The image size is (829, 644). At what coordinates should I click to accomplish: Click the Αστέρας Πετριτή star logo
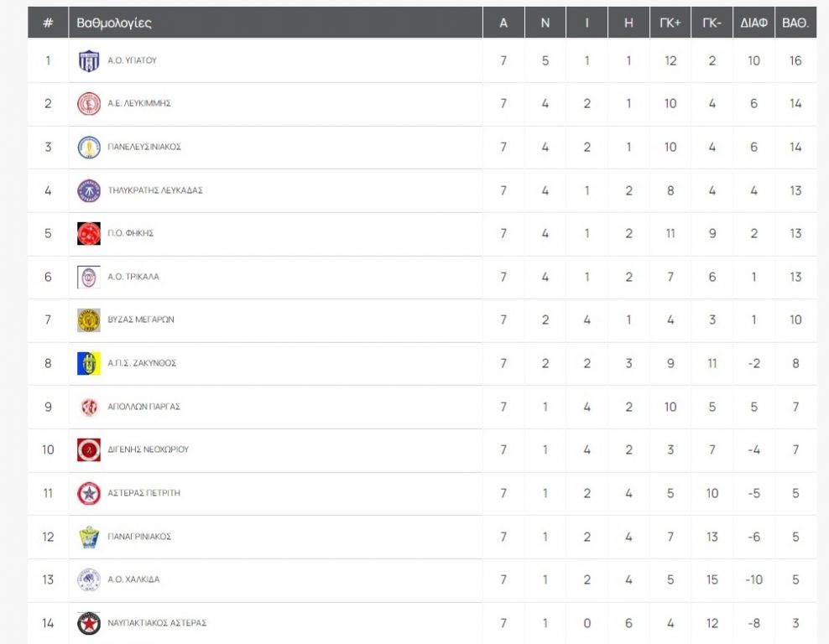(89, 494)
